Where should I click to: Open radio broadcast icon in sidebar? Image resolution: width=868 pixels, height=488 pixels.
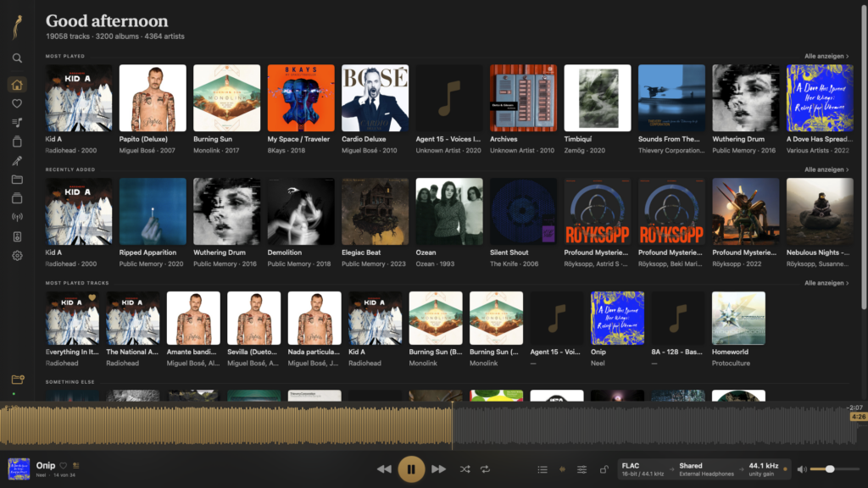(x=17, y=218)
